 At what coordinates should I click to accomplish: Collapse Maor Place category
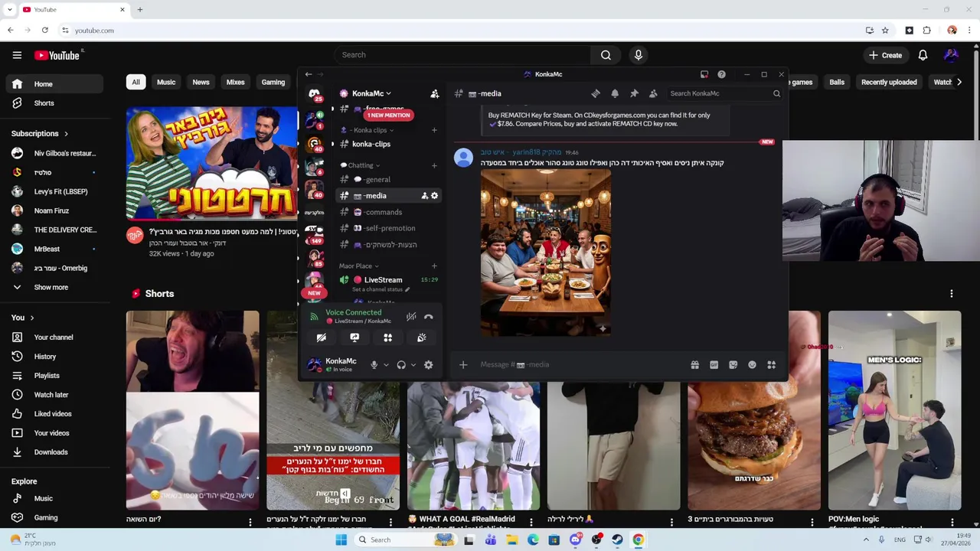pos(359,266)
